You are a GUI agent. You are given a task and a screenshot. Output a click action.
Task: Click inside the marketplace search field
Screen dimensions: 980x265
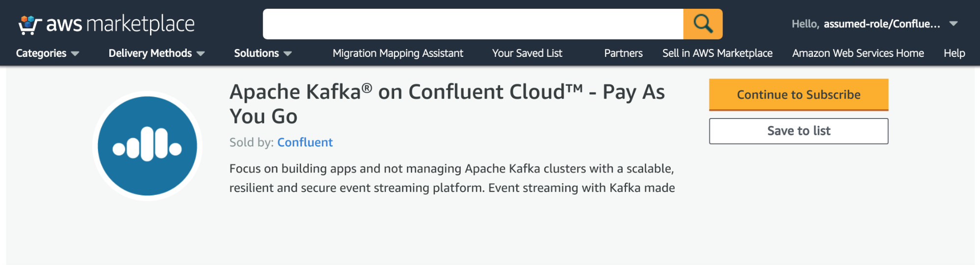point(473,24)
